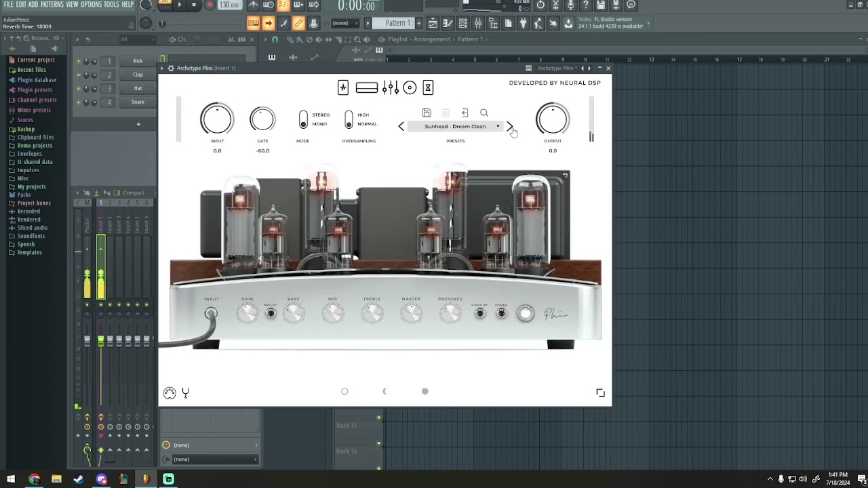Flip the amp Bright switch
Image resolution: width=868 pixels, height=488 pixels.
pos(271,313)
